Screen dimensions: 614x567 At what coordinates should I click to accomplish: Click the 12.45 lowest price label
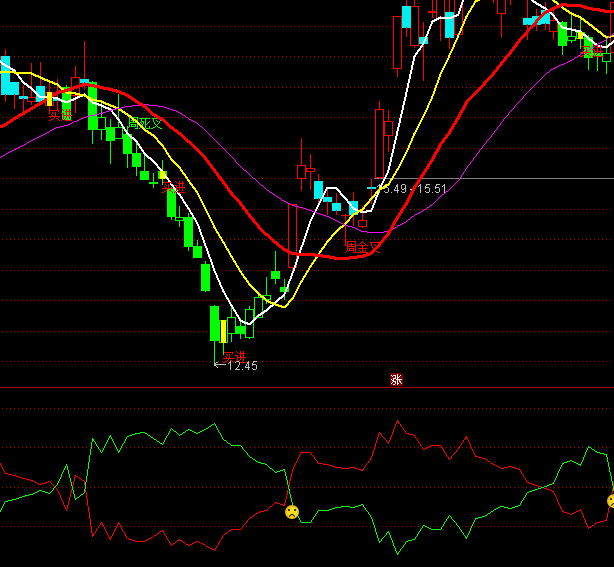tap(243, 366)
